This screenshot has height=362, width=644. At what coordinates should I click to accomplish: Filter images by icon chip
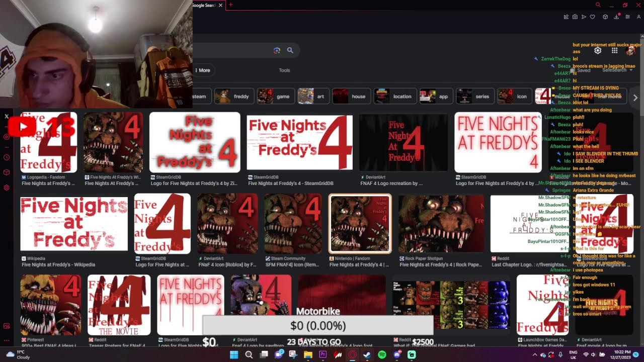[x=515, y=97]
